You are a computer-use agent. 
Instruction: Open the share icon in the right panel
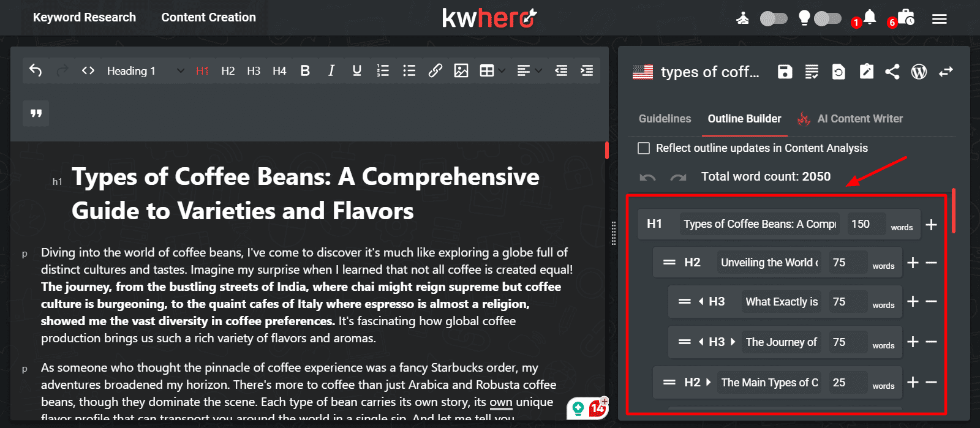click(x=892, y=72)
